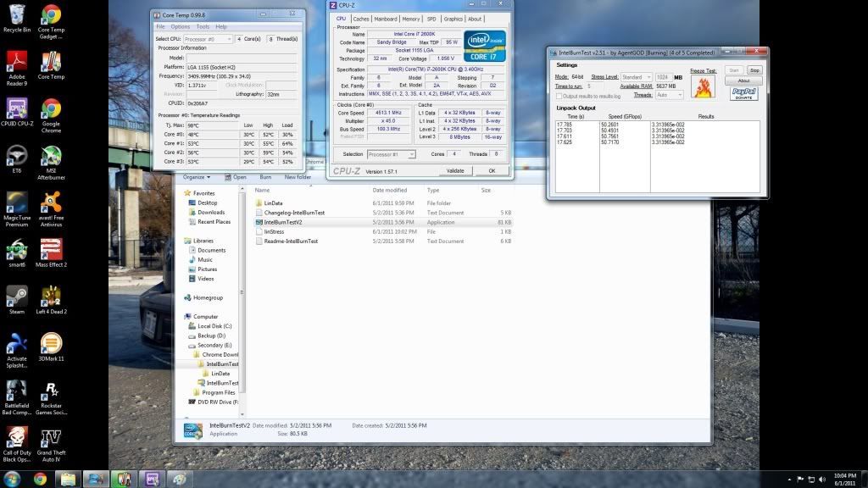Click the Stop button in IntelBurnTest
This screenshot has height=488, width=868.
pyautogui.click(x=754, y=70)
